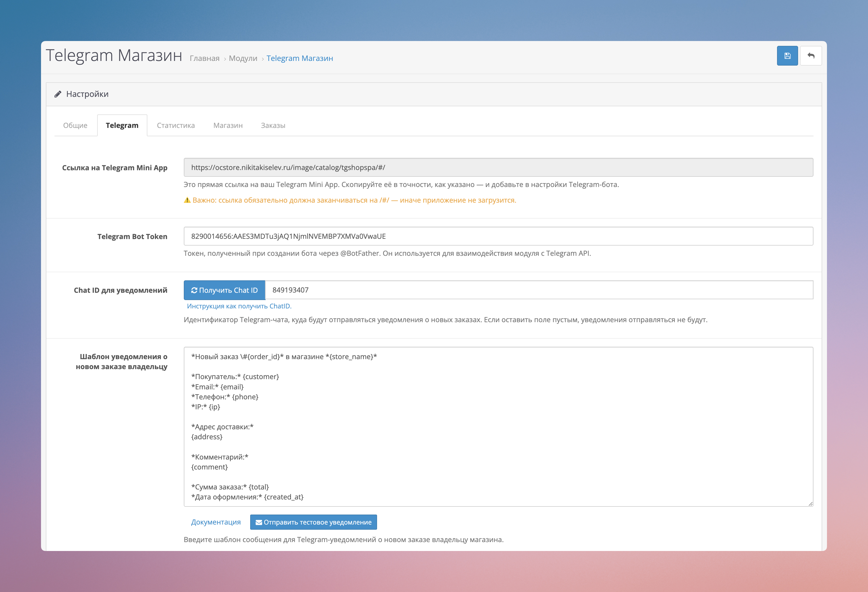Open the Магазин tab
Screen dimensions: 868x592
(228, 125)
